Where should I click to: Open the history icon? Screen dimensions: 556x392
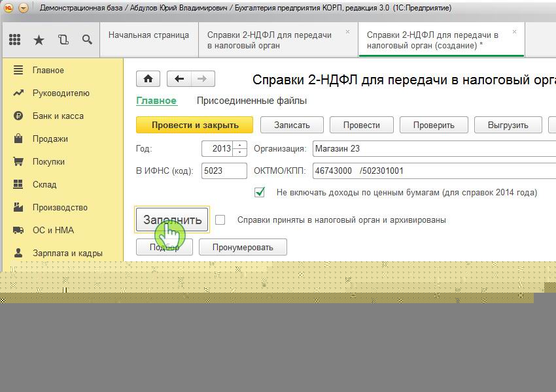[63, 40]
